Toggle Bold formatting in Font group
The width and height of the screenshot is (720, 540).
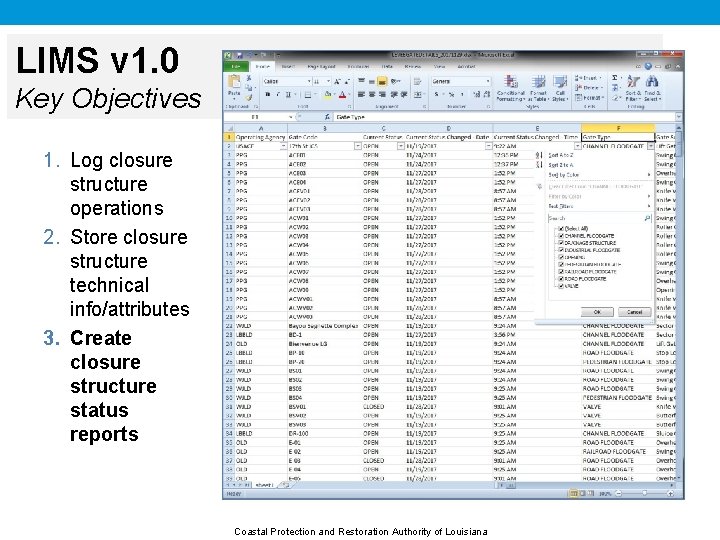pyautogui.click(x=268, y=95)
